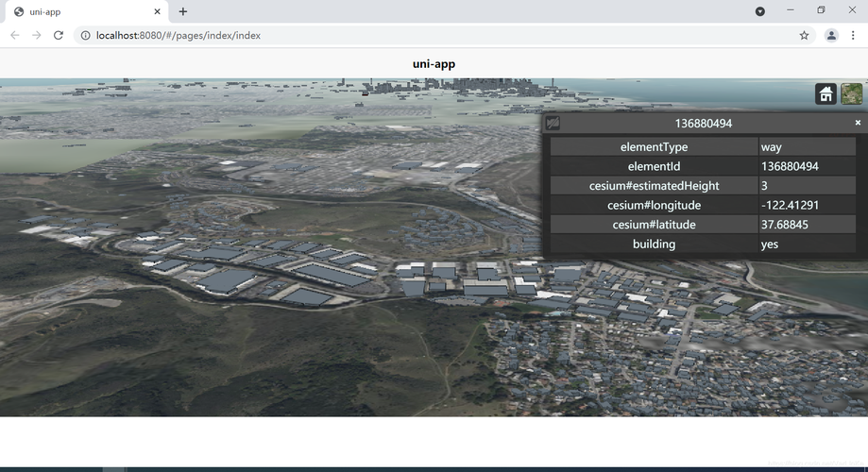Click the cesium#latitude label
Screen dimensions: 868x472
click(654, 224)
